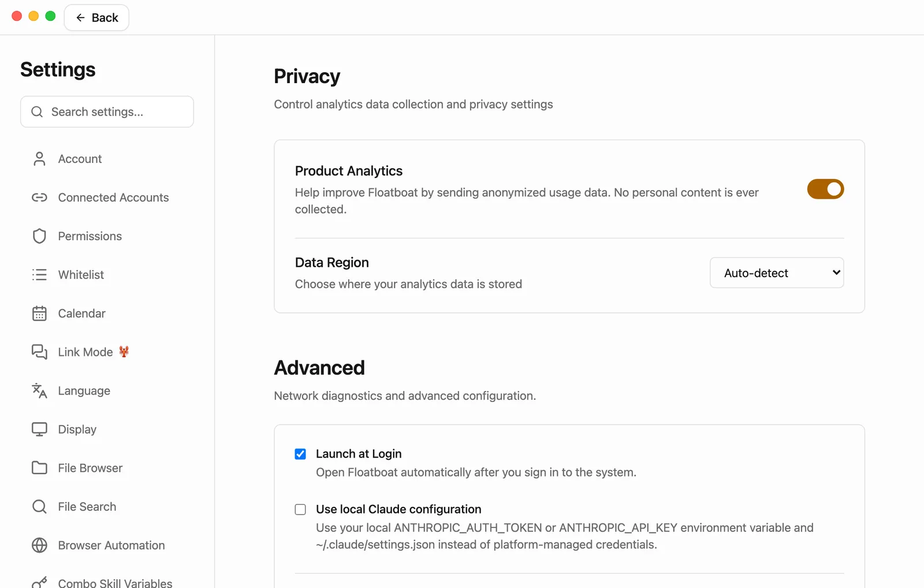This screenshot has height=588, width=924.
Task: Click the green macOS fullscreen window button
Action: [x=50, y=16]
